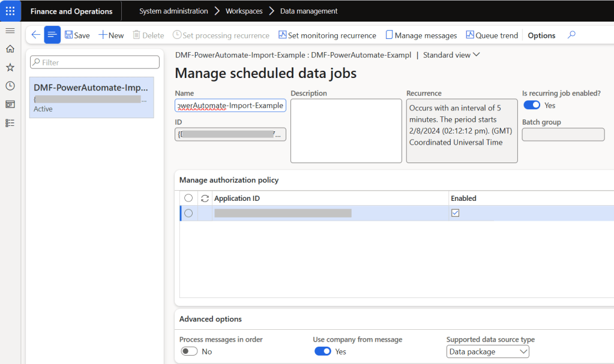The image size is (614, 364).
Task: Turn off Use company from message
Action: [323, 351]
